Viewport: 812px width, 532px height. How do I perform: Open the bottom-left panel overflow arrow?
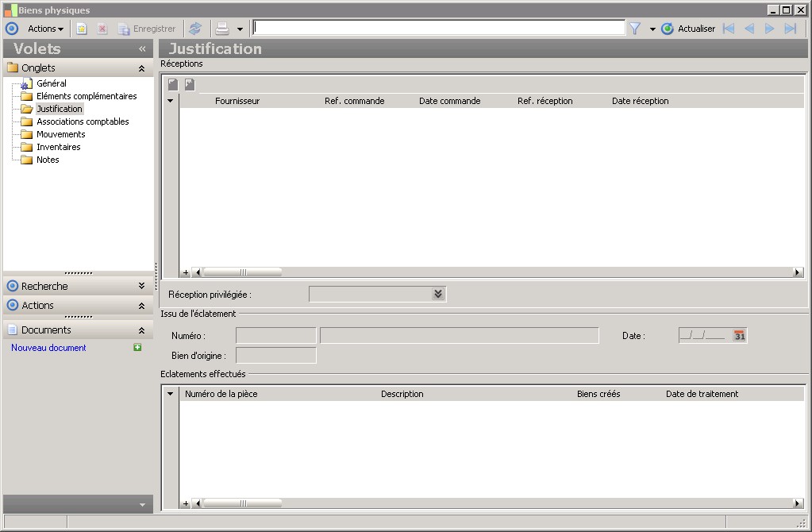click(x=142, y=504)
